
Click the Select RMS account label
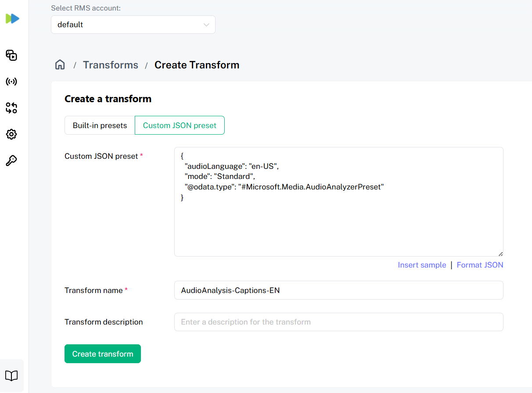[x=86, y=8]
